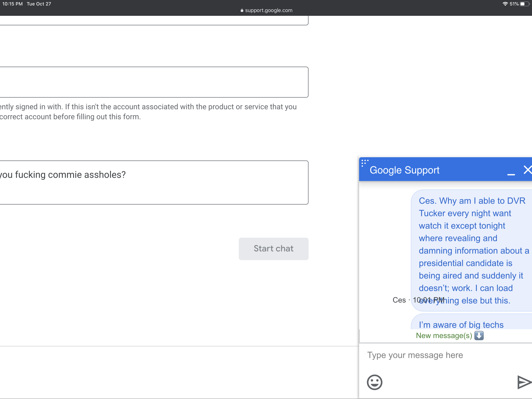This screenshot has width=532, height=399.
Task: Open the emoji picker smiley icon
Action: (x=374, y=382)
